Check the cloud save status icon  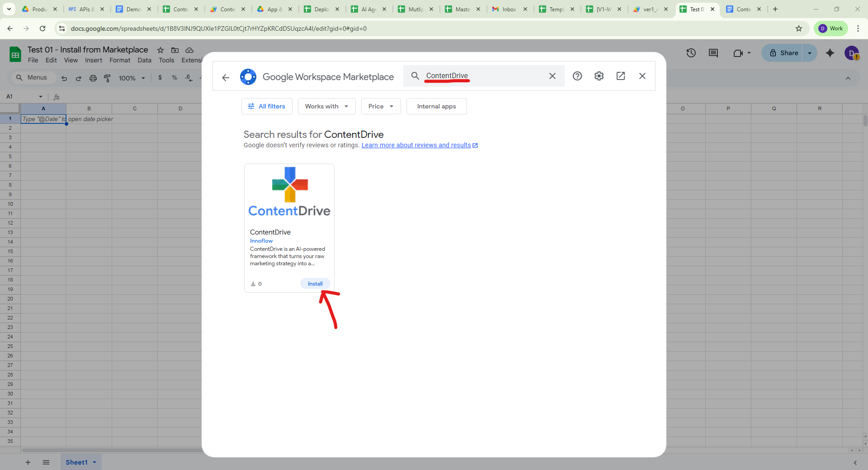pyautogui.click(x=189, y=50)
